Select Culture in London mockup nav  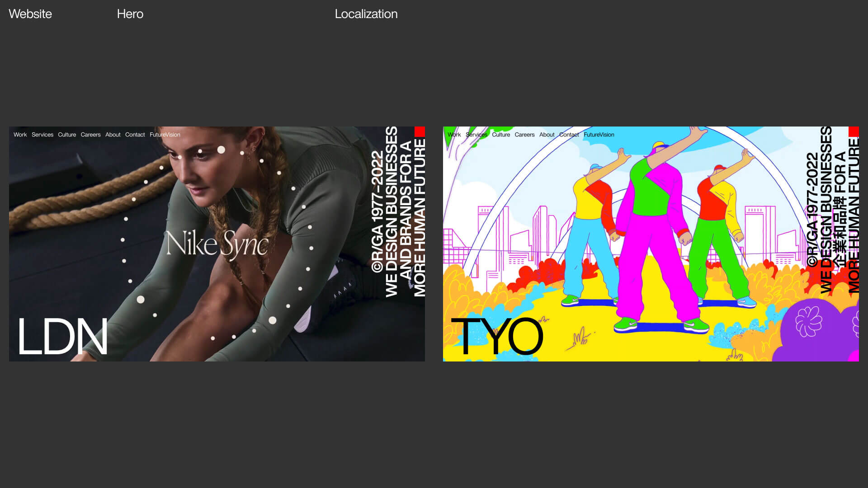click(x=67, y=135)
